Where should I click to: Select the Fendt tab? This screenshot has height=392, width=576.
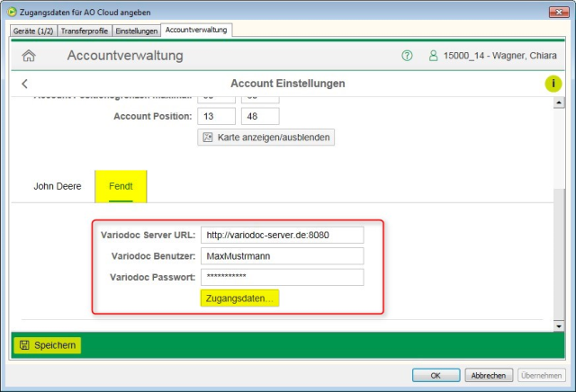pyautogui.click(x=121, y=187)
